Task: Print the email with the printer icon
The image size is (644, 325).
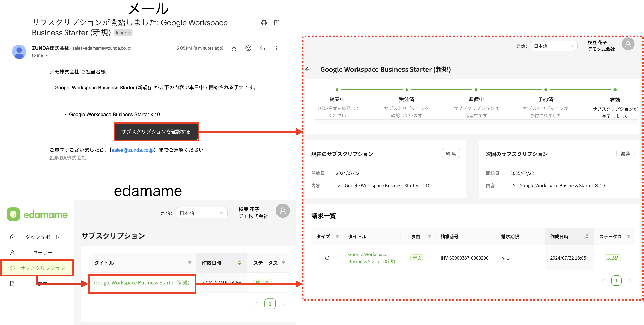Action: pyautogui.click(x=264, y=23)
